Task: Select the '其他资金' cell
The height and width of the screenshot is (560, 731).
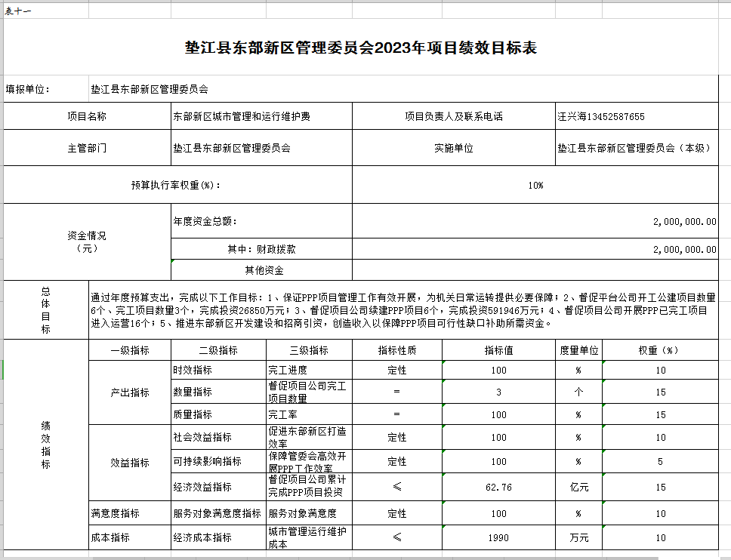Action: pos(261,270)
